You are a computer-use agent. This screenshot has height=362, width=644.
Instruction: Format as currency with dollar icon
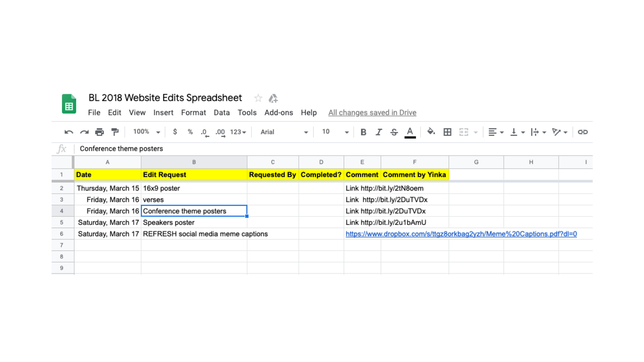175,132
